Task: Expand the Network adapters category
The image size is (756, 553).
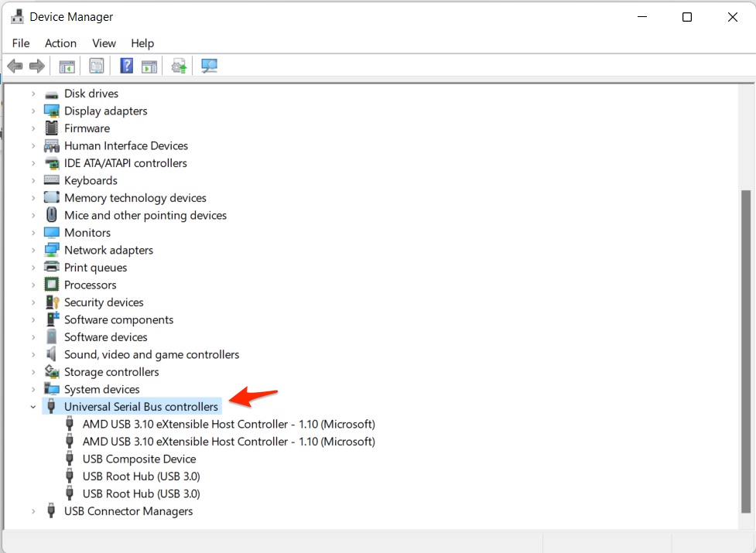Action: click(32, 251)
